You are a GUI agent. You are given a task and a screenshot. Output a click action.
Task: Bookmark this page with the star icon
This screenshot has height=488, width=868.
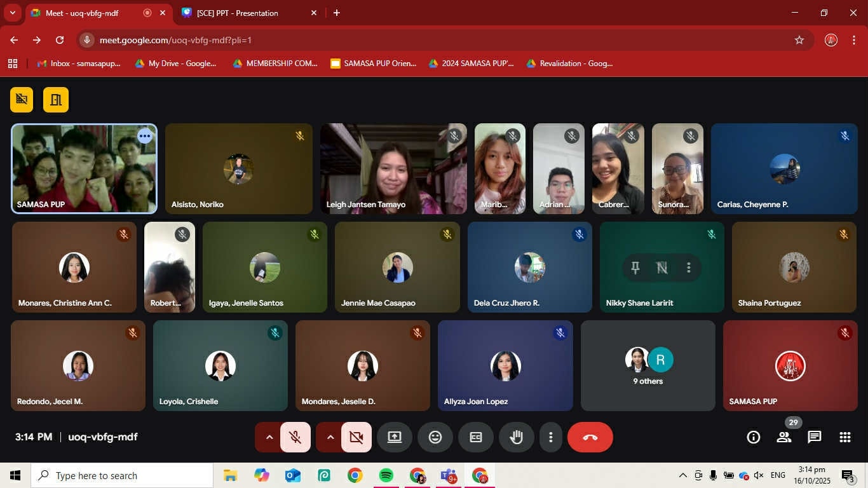coord(799,40)
